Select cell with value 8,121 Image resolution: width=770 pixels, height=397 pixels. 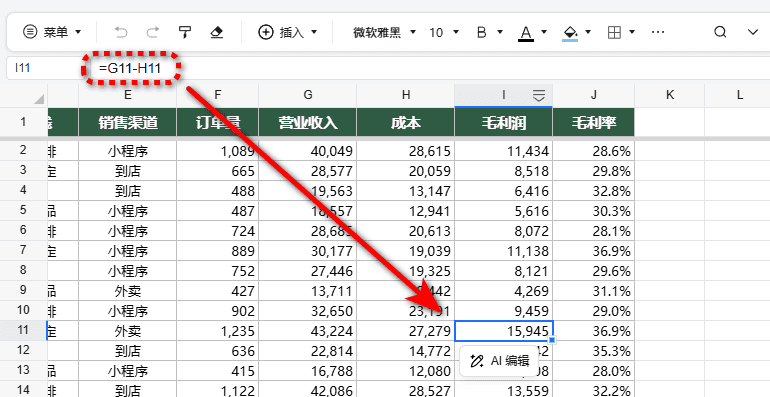pyautogui.click(x=504, y=271)
